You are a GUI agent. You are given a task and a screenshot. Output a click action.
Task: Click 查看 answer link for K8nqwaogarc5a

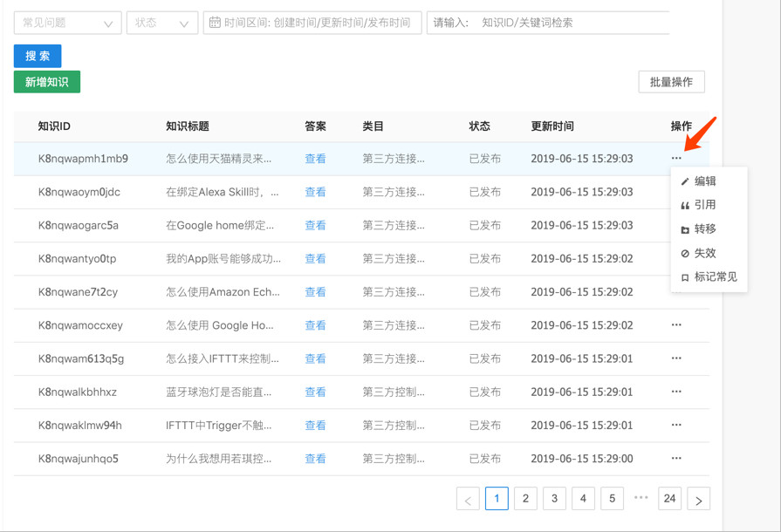[315, 225]
